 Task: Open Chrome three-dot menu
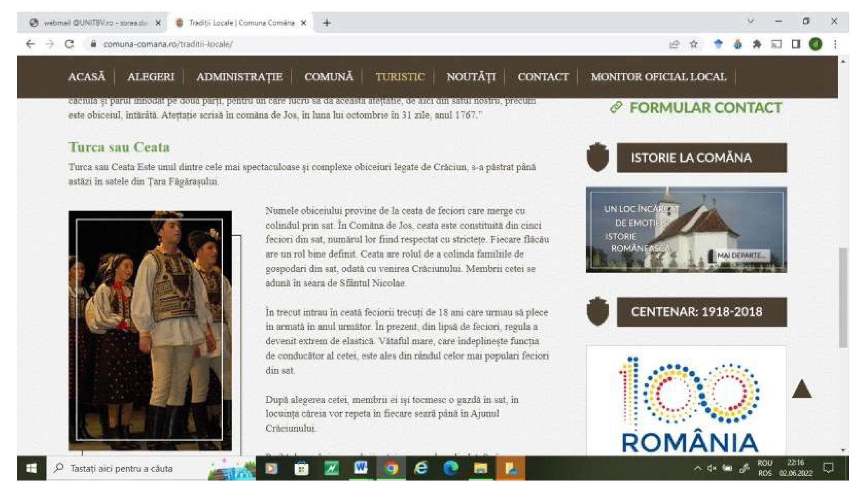[x=835, y=44]
